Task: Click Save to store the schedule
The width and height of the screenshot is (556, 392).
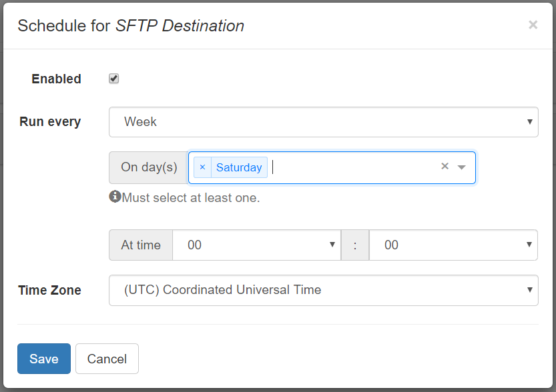Action: click(x=43, y=359)
